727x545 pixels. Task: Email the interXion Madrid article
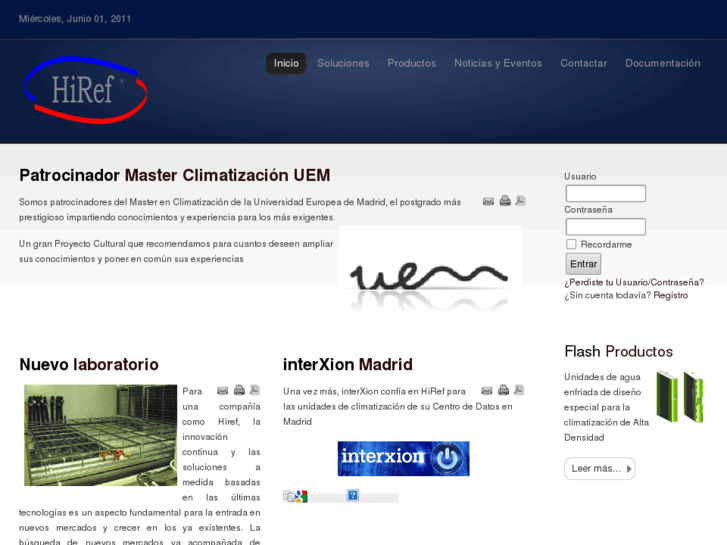[487, 391]
